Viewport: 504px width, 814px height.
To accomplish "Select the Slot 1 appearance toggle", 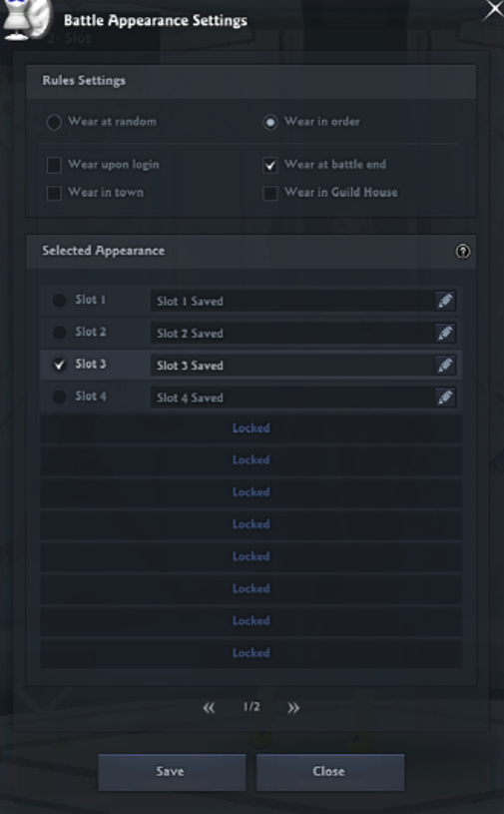I will [x=59, y=300].
